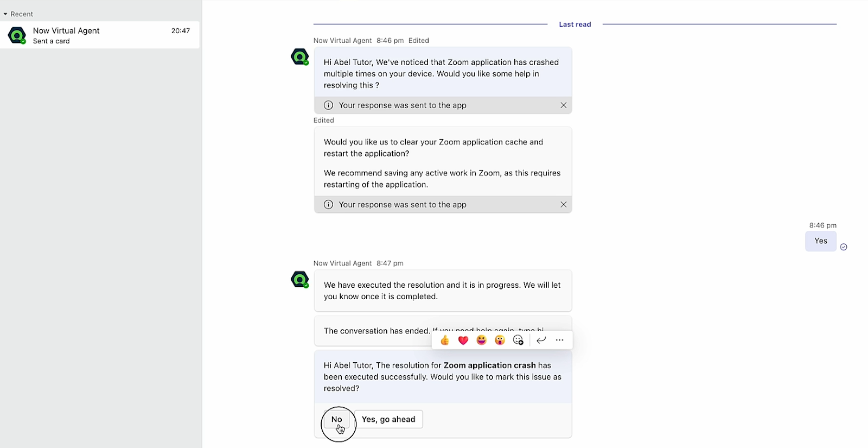This screenshot has height=448, width=868.
Task: Click the reply arrow icon
Action: point(541,340)
